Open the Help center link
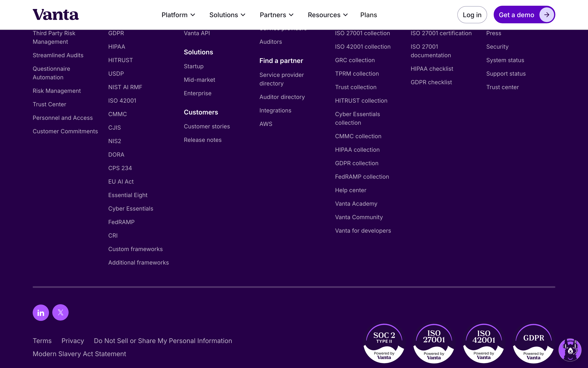Screen dimensions: 588x368 pos(351,190)
